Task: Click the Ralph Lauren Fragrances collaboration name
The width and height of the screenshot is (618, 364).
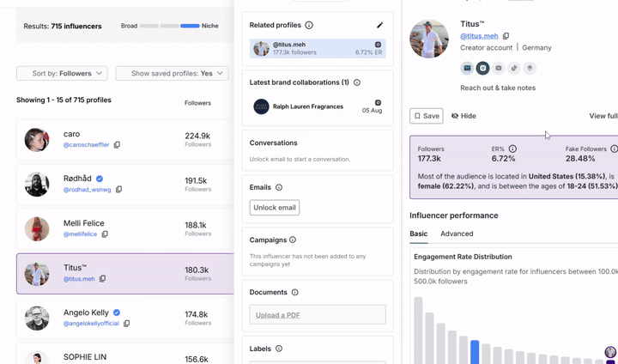Action: 308,106
